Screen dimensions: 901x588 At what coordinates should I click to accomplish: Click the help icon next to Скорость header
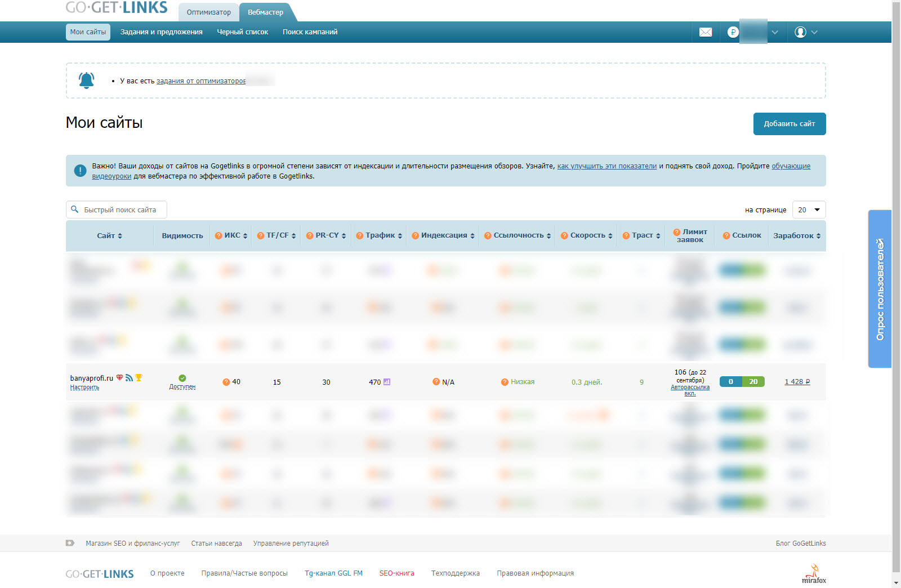click(564, 235)
